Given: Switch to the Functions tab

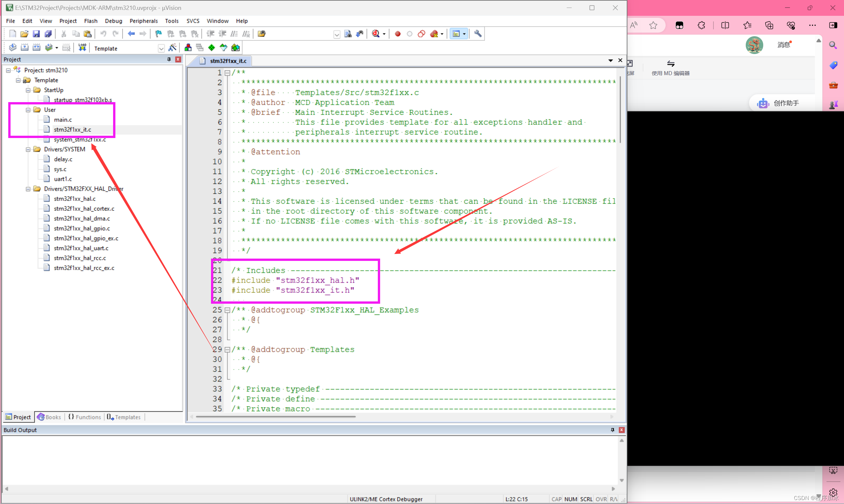Looking at the screenshot, I should 85,417.
